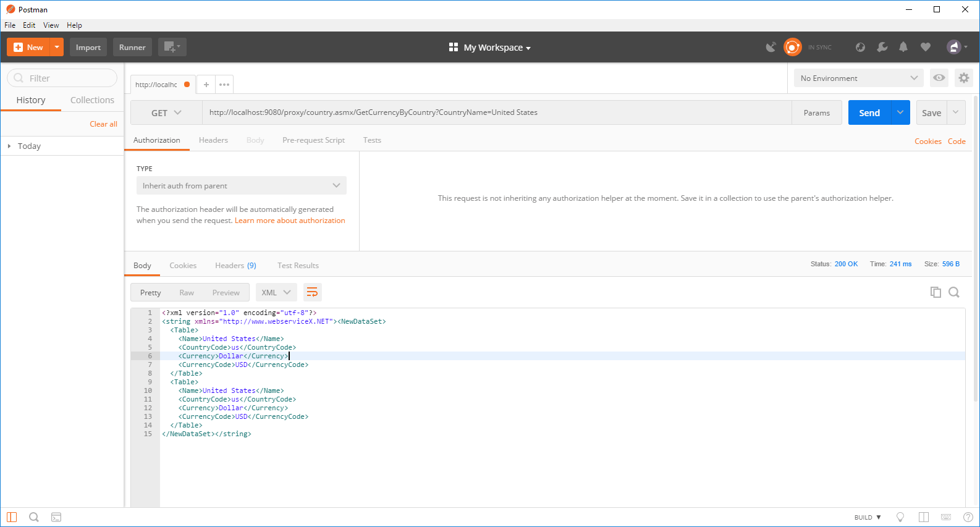Viewport: 980px width, 527px height.
Task: Open response Cookies tab
Action: [x=183, y=266]
